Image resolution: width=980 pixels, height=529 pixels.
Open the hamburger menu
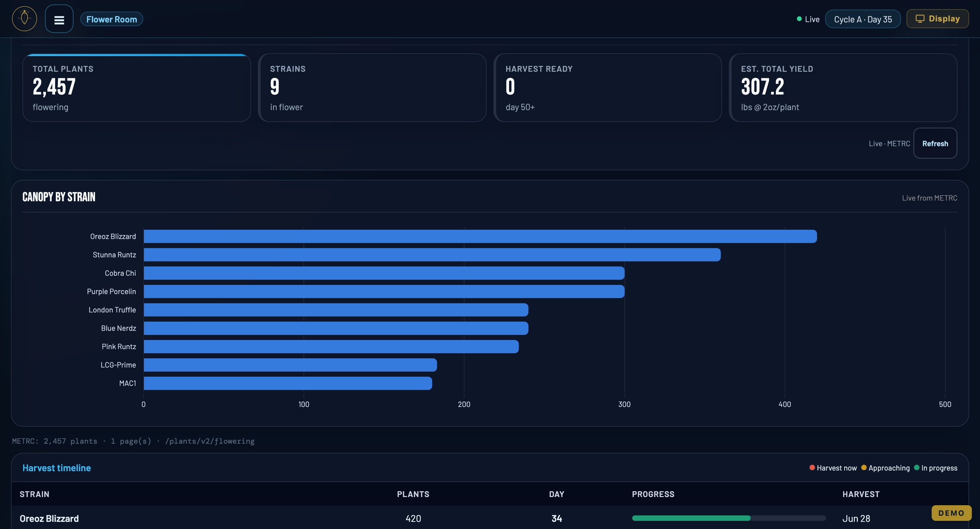tap(59, 19)
